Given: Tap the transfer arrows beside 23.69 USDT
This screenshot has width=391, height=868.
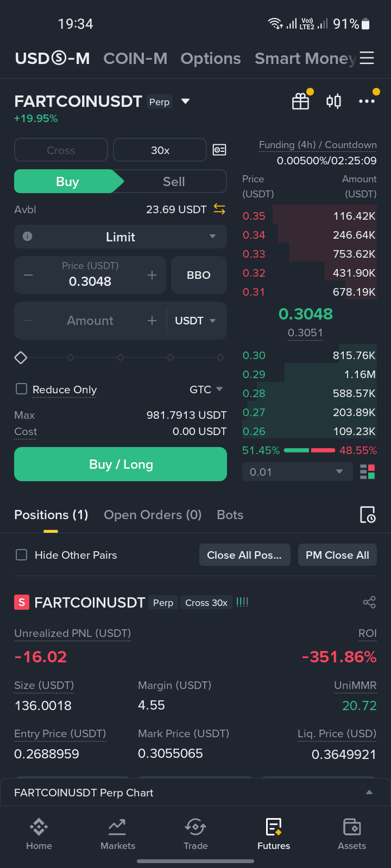Looking at the screenshot, I should coord(219,209).
